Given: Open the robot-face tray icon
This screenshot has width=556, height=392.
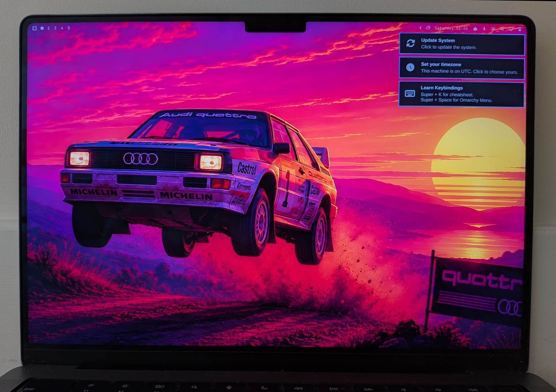Looking at the screenshot, I should (x=475, y=29).
